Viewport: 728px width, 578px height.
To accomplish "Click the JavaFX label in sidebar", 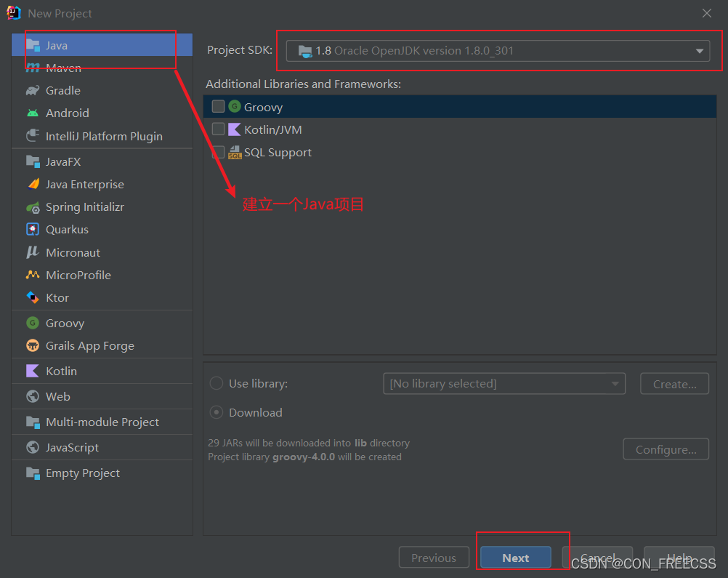I will click(x=63, y=161).
